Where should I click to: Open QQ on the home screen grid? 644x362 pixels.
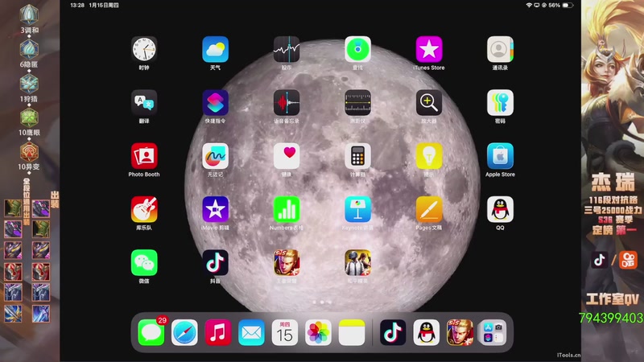click(500, 209)
